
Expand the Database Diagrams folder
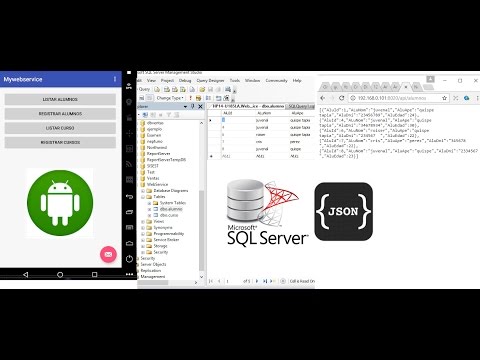pyautogui.click(x=143, y=191)
